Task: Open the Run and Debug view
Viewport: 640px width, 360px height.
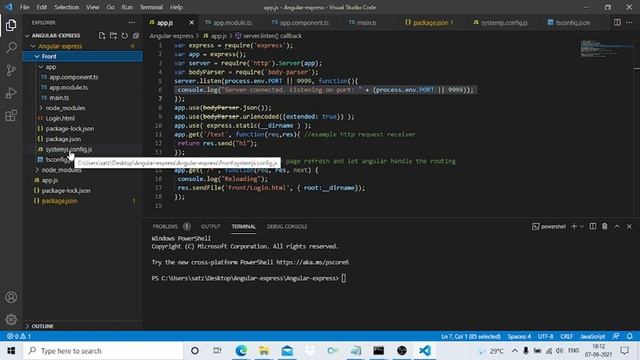Action: click(x=11, y=93)
